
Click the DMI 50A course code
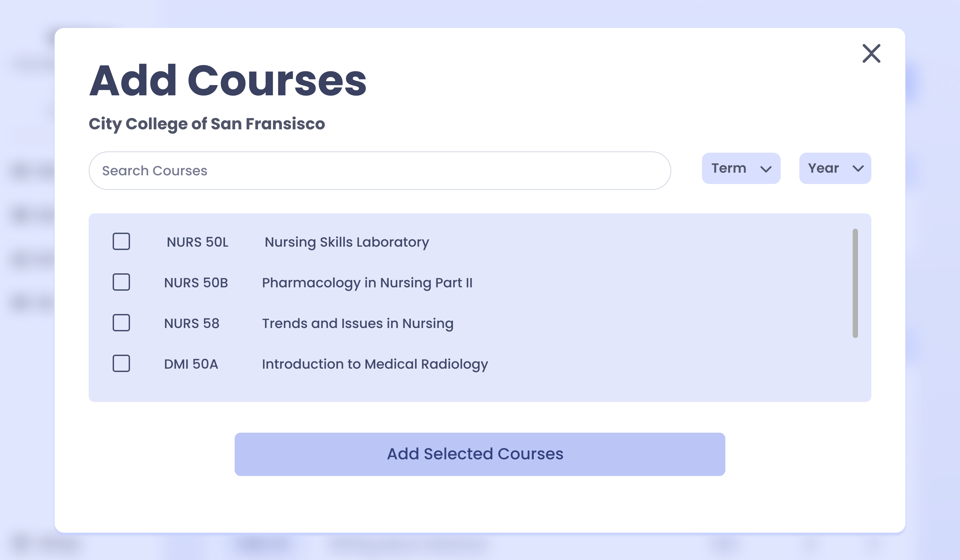pyautogui.click(x=191, y=365)
